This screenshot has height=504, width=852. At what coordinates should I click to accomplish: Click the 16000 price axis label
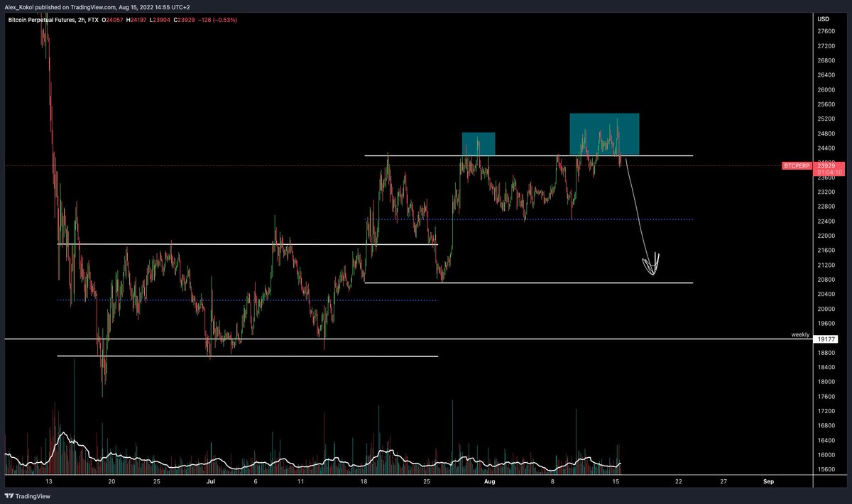(825, 455)
